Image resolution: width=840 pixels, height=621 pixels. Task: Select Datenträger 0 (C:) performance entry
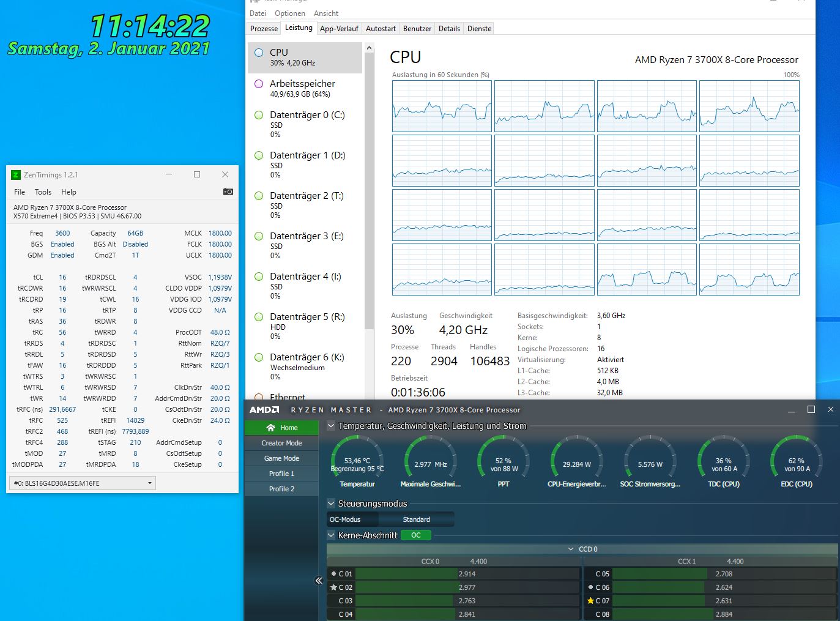point(305,124)
